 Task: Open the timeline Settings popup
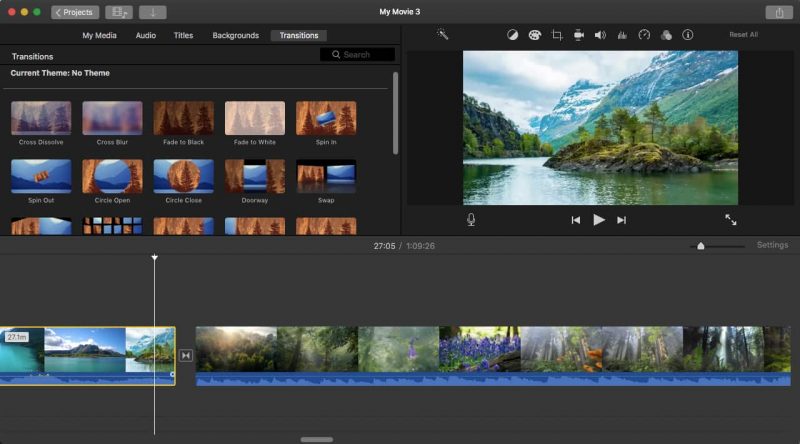tap(772, 245)
